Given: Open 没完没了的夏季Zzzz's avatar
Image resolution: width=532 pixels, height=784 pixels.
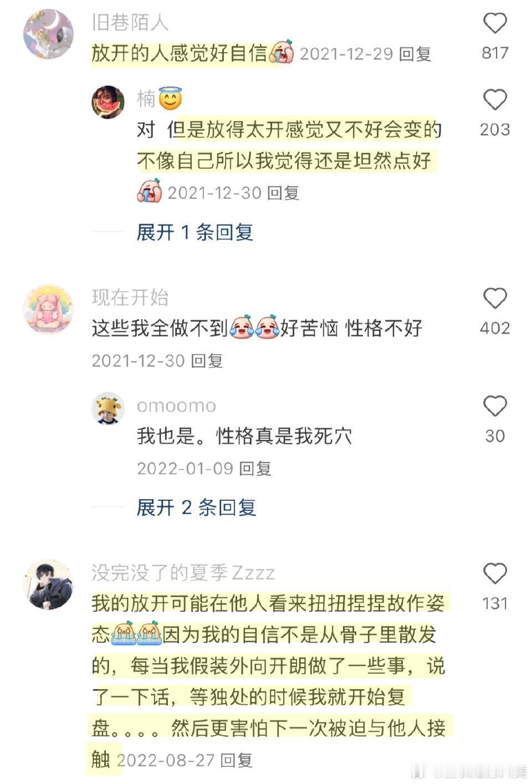Looking at the screenshot, I should pos(48,584).
